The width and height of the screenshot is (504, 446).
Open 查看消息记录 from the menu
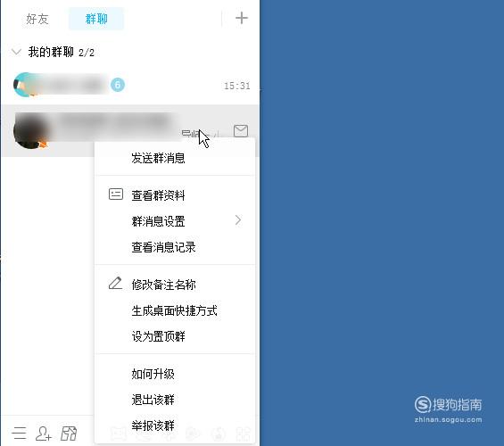pos(163,247)
